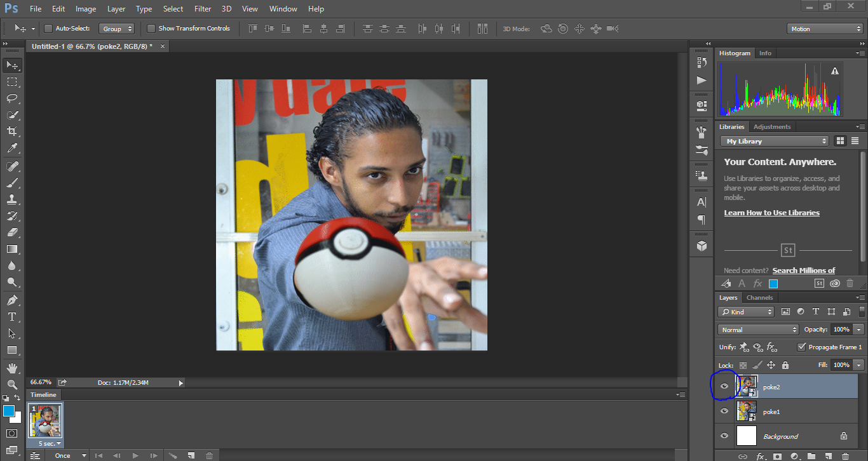
Task: Click the create new layer icon
Action: pyautogui.click(x=828, y=456)
